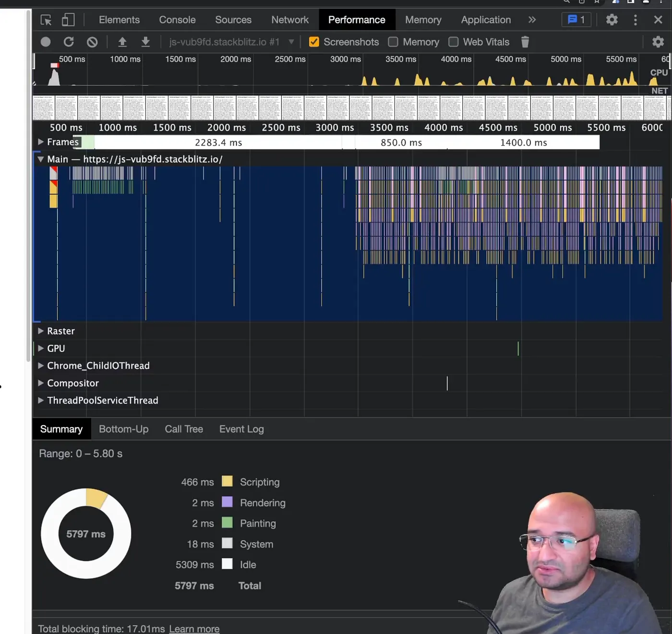This screenshot has width=672, height=634.
Task: Click the reload and profile icon
Action: coord(69,42)
